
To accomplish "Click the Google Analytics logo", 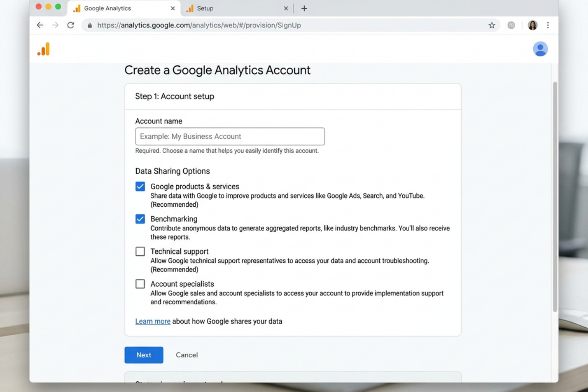I will [x=44, y=49].
